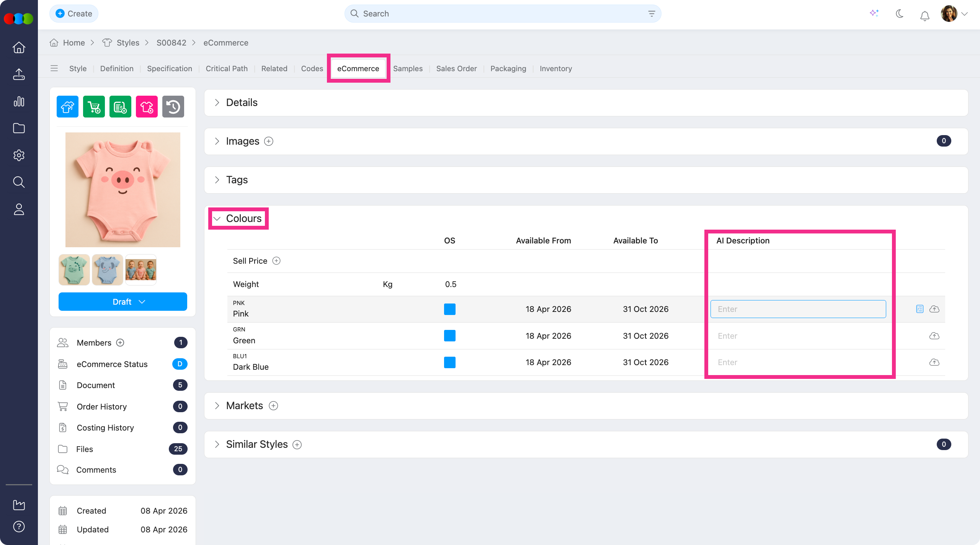
Task: Toggle dark mode moon icon
Action: [900, 14]
